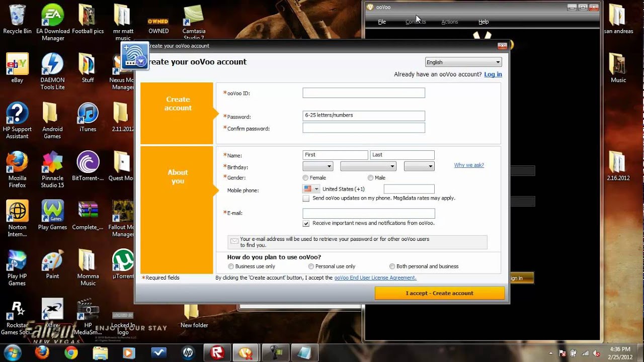This screenshot has width=644, height=362.
Task: Open the eBay desktop shortcut
Action: 17,68
